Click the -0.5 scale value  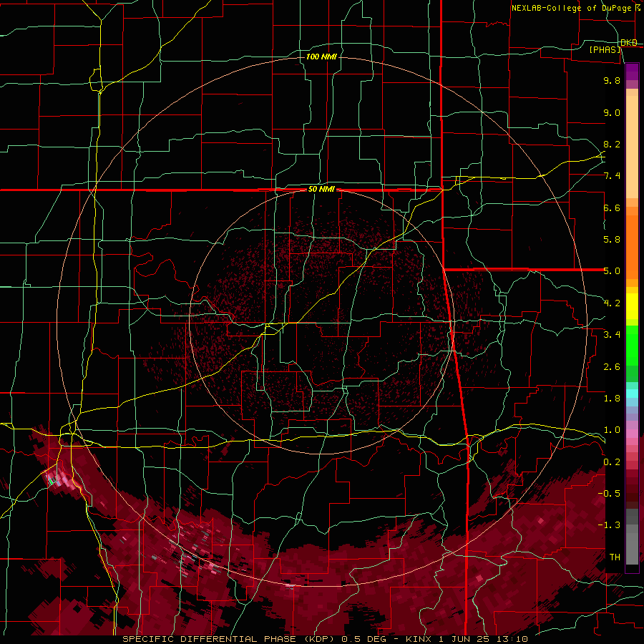[x=609, y=493]
